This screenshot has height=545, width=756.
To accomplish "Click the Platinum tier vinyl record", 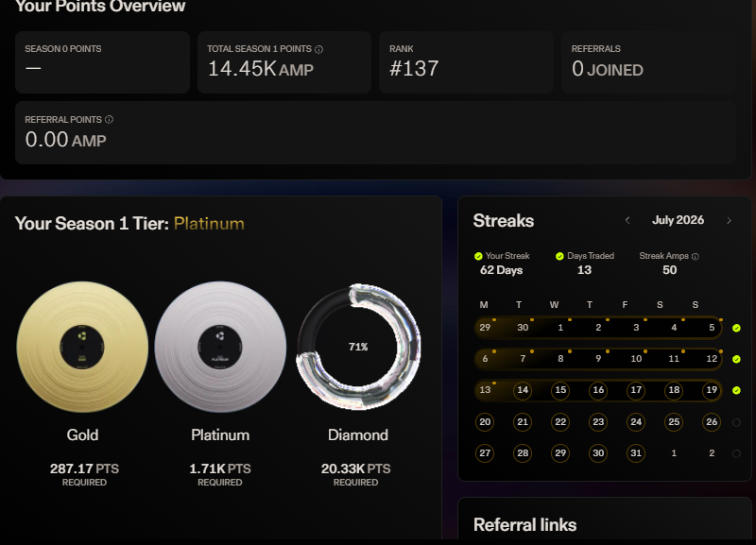I will [220, 347].
